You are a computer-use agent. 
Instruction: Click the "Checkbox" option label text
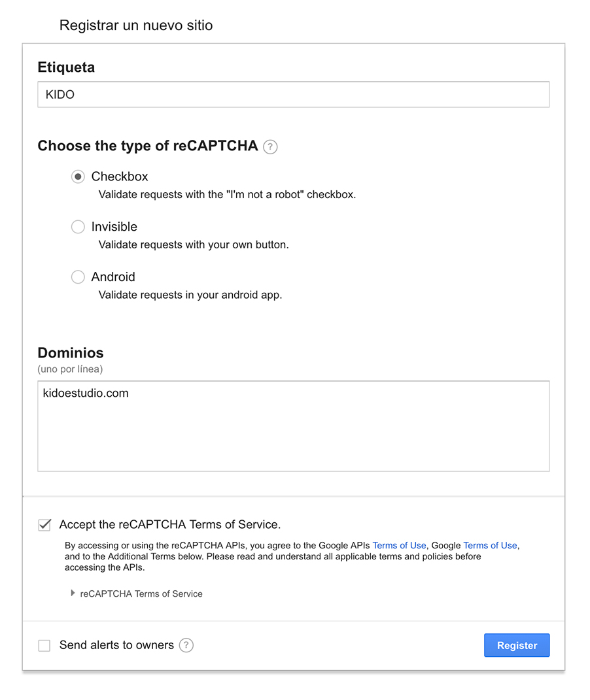coord(120,176)
